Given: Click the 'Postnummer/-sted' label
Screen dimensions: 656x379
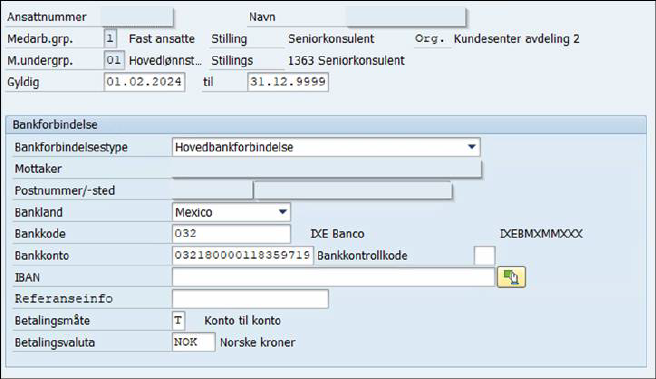Looking at the screenshot, I should click(64, 190).
